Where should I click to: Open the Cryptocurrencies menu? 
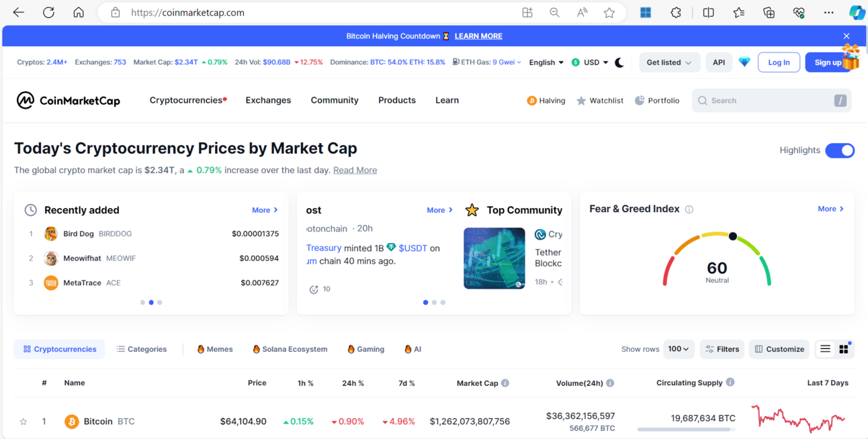point(187,100)
